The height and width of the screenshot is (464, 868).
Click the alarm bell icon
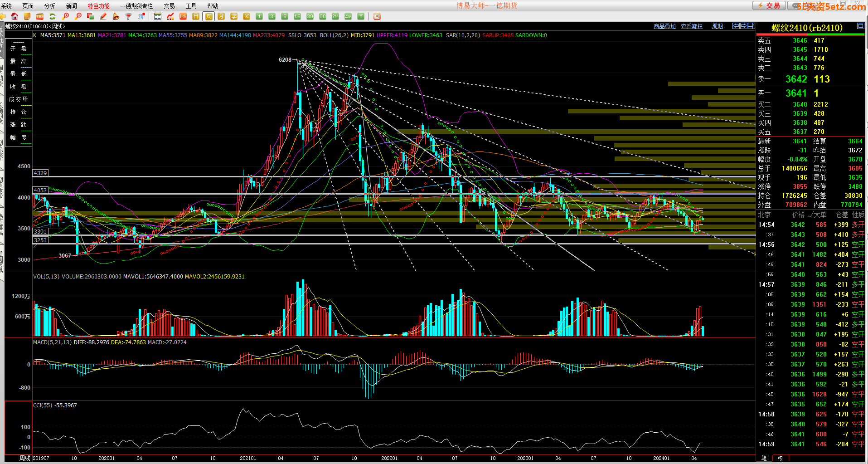116,16
